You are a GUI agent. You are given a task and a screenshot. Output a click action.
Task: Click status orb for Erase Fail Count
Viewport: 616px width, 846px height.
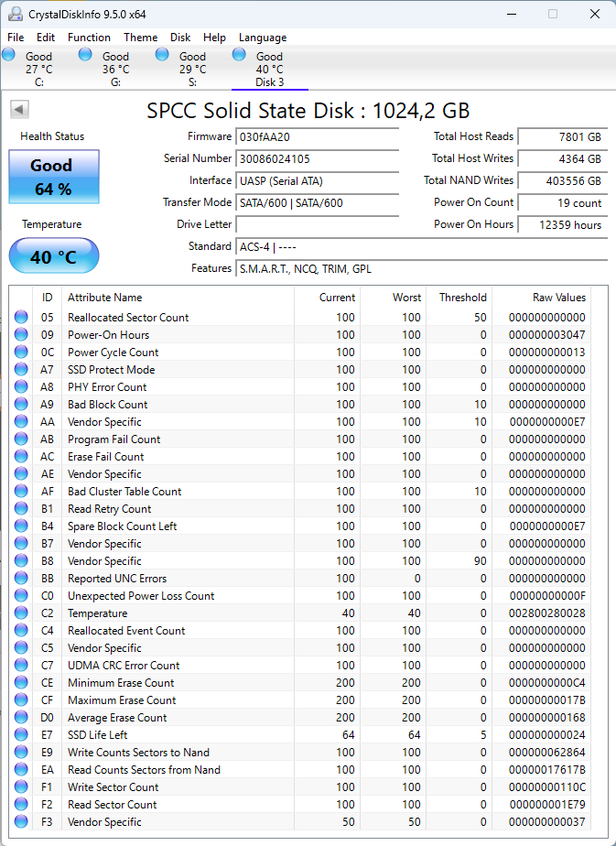(x=21, y=457)
